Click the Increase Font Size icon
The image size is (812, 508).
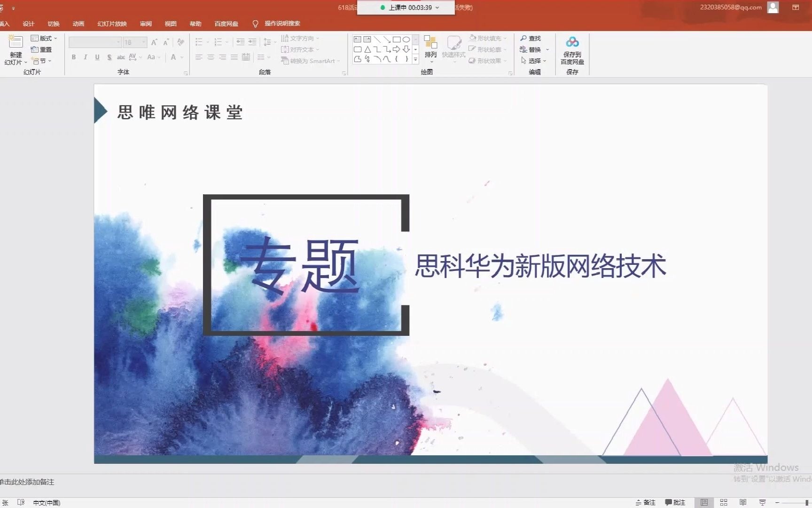tap(154, 42)
